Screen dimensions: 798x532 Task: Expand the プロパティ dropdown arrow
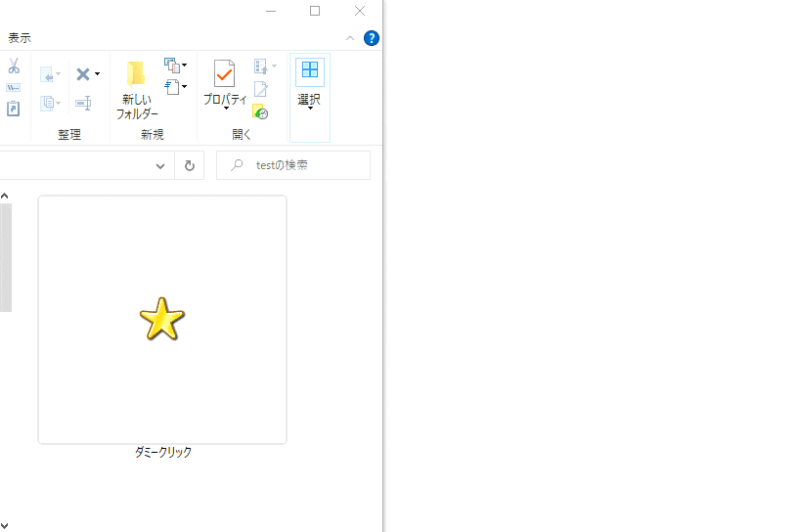226,108
